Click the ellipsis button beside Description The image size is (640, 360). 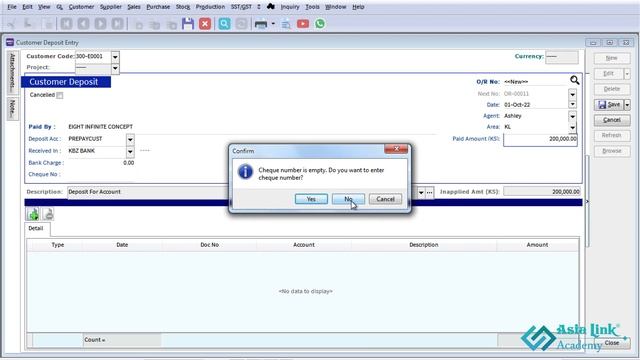click(x=430, y=192)
